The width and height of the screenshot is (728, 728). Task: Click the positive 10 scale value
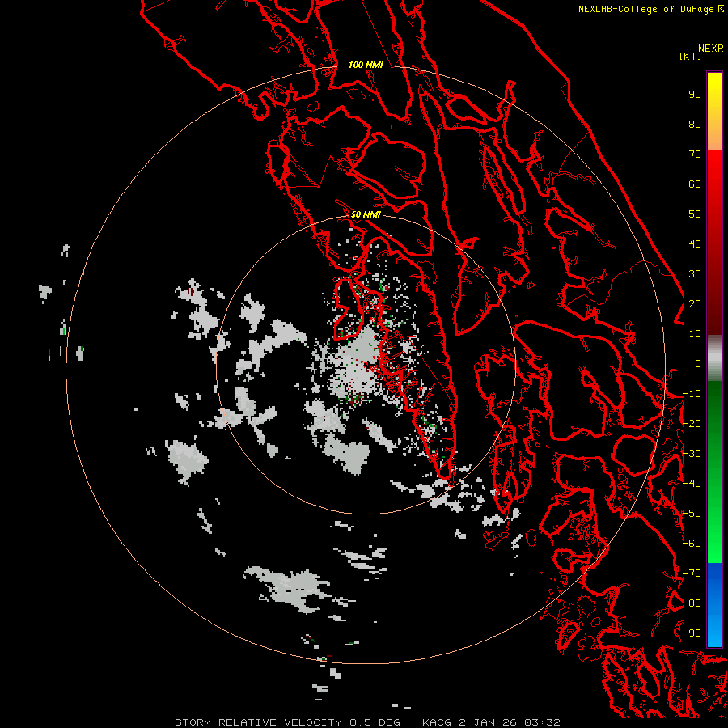(695, 334)
